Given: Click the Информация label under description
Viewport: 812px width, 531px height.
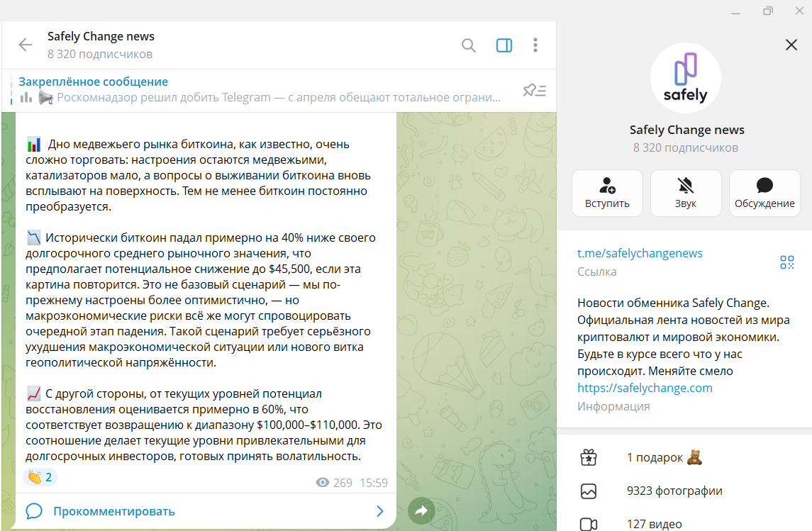Looking at the screenshot, I should point(613,406).
